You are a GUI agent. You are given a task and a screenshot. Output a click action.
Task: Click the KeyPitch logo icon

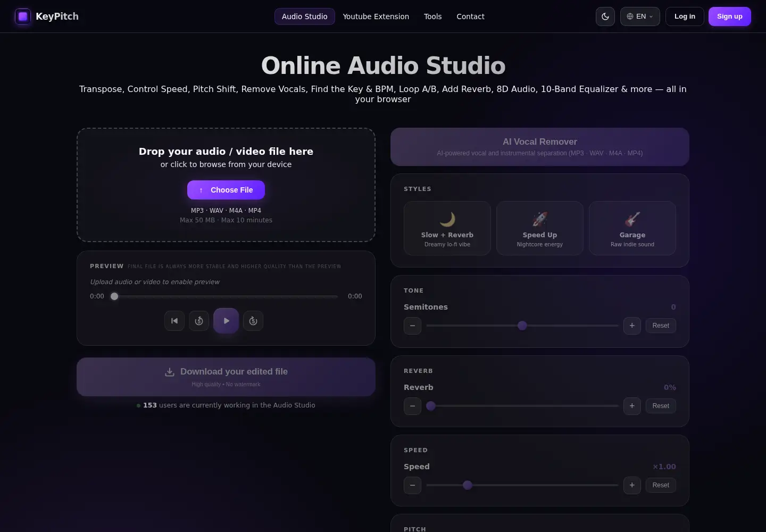click(x=23, y=16)
